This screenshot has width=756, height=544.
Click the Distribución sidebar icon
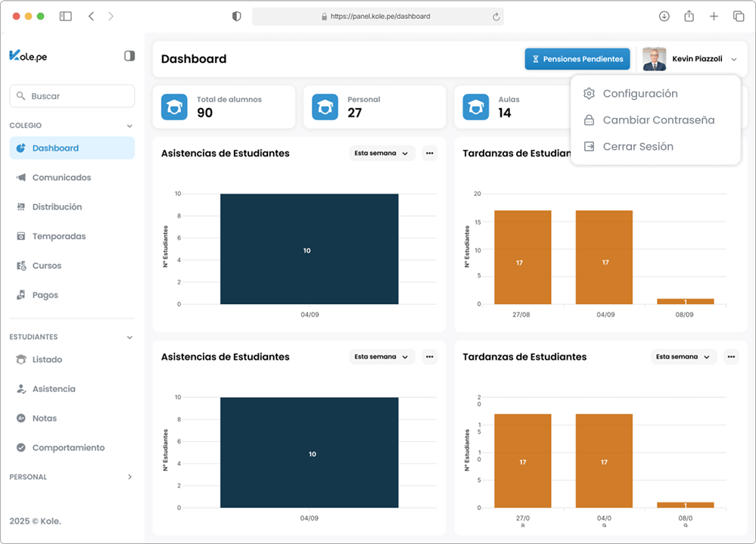21,207
